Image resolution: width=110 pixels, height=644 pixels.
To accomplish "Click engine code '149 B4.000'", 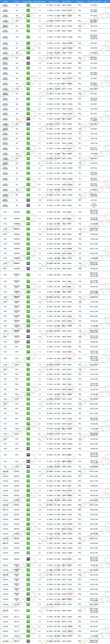I will (94, 449).
